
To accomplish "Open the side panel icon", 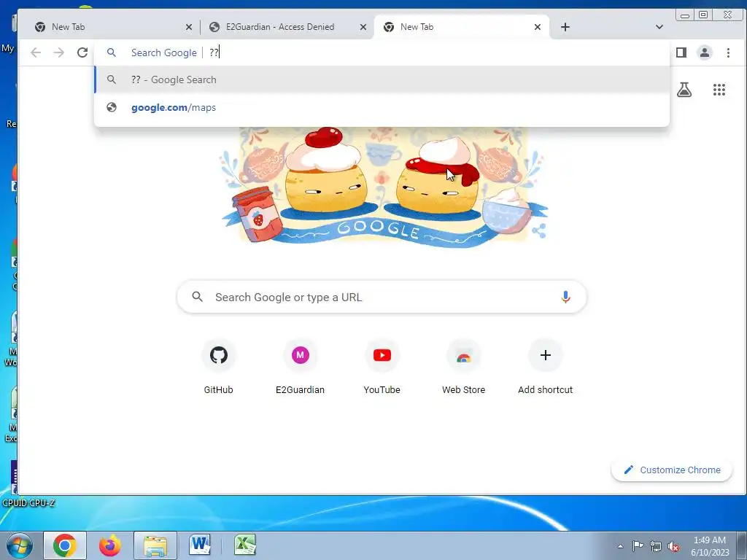I will point(681,52).
